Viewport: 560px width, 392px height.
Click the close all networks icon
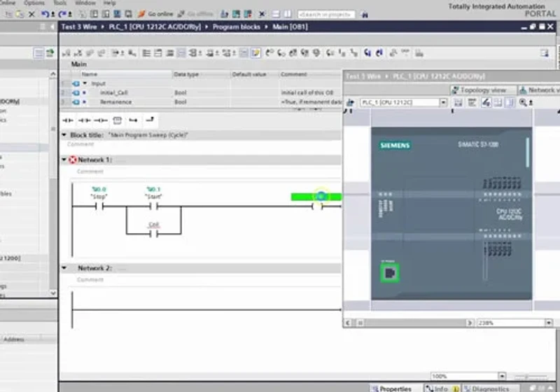coord(158,53)
